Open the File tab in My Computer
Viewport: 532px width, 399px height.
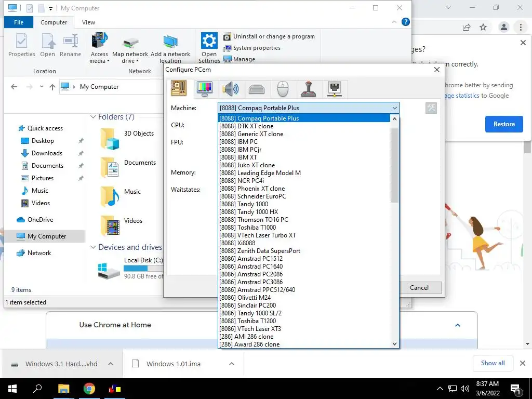tap(19, 22)
